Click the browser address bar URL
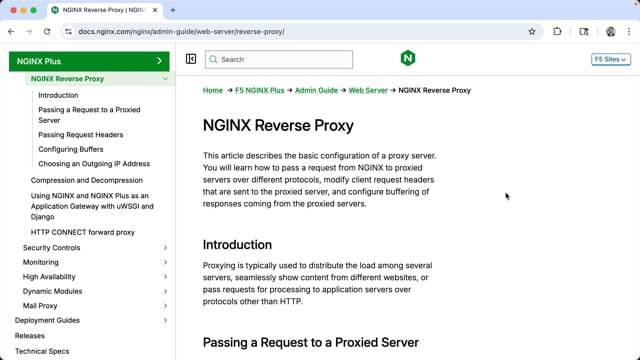 tap(182, 31)
